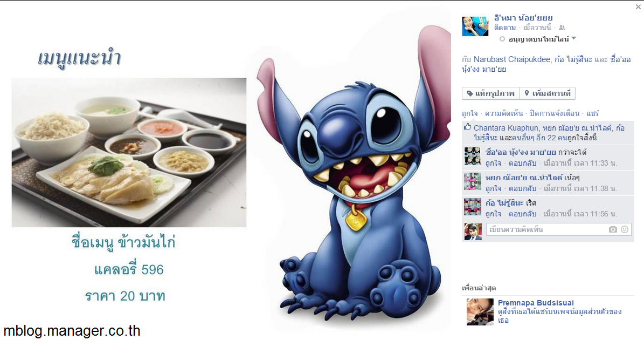This screenshot has height=340, width=644.
Task: Click the location pin on เพิ่มสถานที่ button
Action: pyautogui.click(x=527, y=93)
